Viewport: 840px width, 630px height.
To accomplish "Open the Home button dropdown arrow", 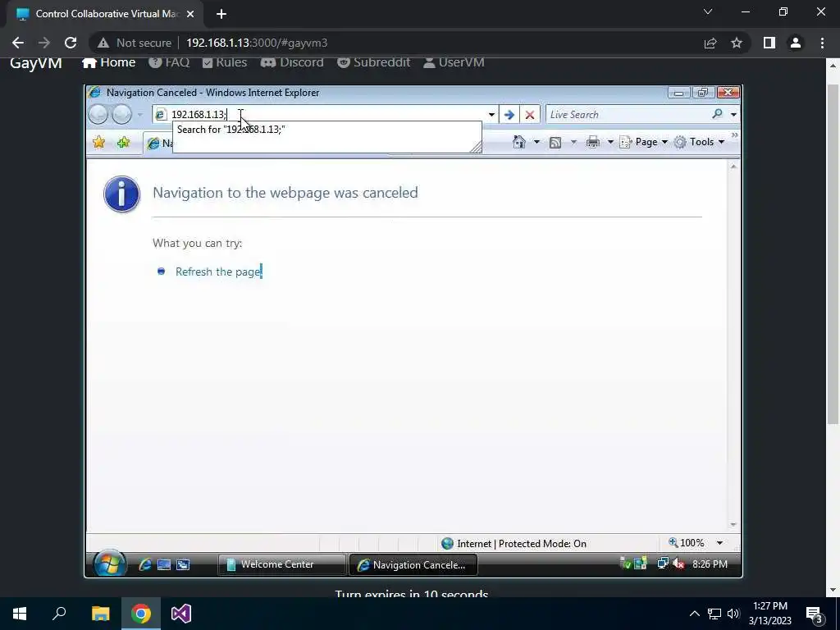I will [536, 142].
